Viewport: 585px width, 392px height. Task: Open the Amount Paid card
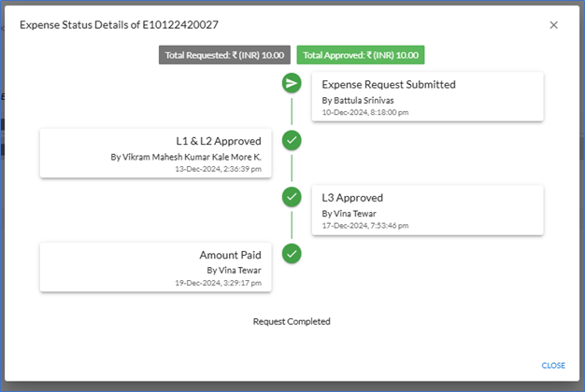pyautogui.click(x=155, y=267)
